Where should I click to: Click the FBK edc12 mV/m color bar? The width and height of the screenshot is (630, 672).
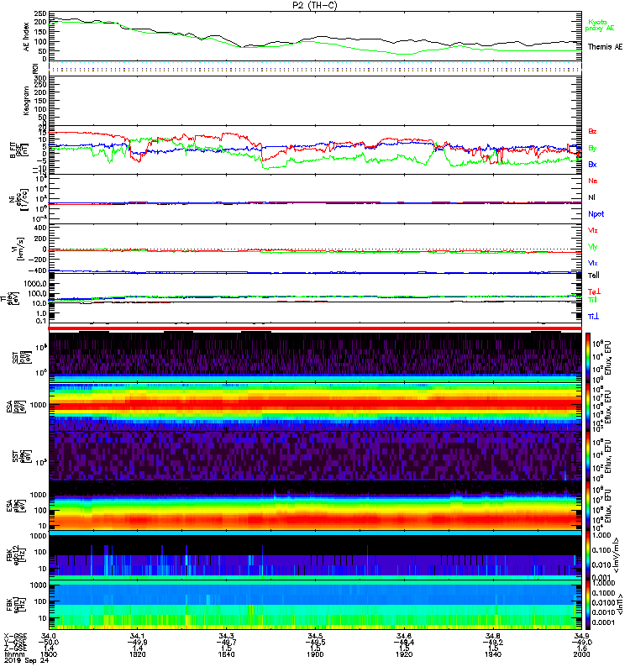(588, 556)
